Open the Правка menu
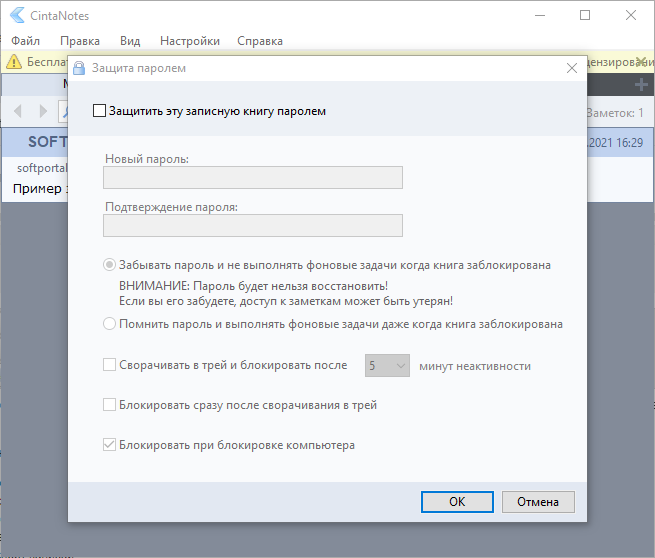The height and width of the screenshot is (558, 655). [80, 41]
